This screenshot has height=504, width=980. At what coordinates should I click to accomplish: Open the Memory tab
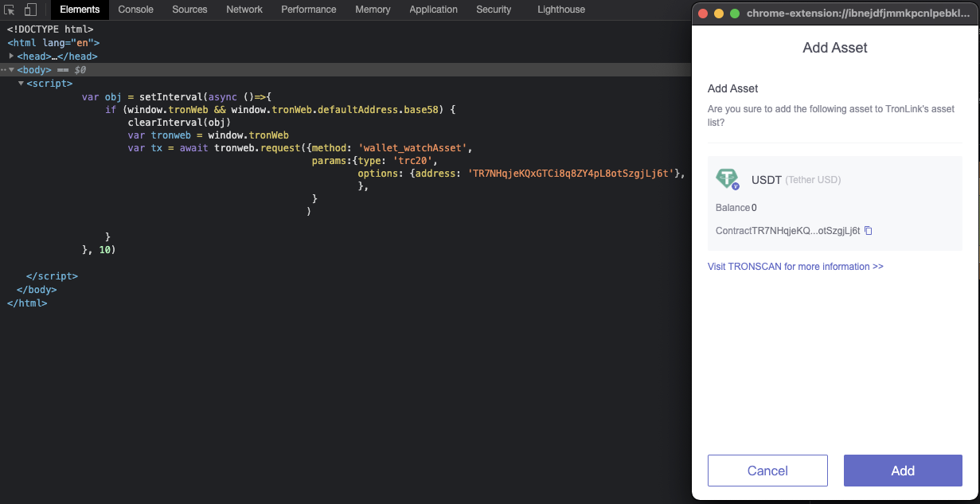point(373,10)
